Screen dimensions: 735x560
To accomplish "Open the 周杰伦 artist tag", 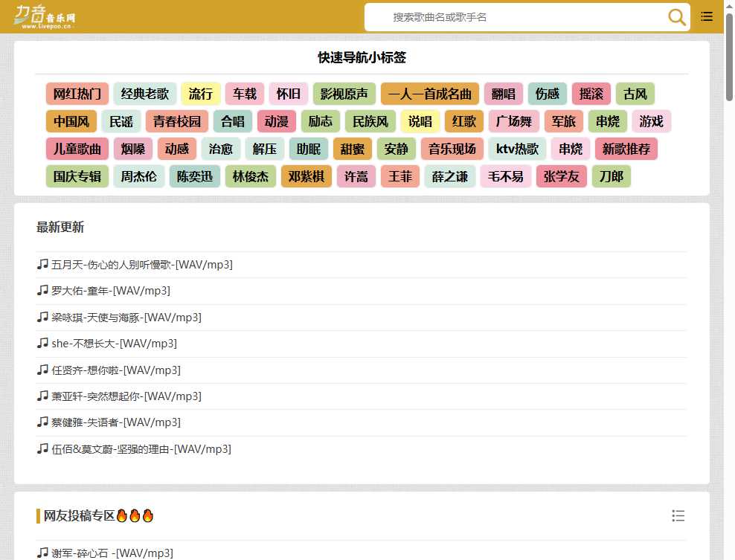I will point(138,176).
